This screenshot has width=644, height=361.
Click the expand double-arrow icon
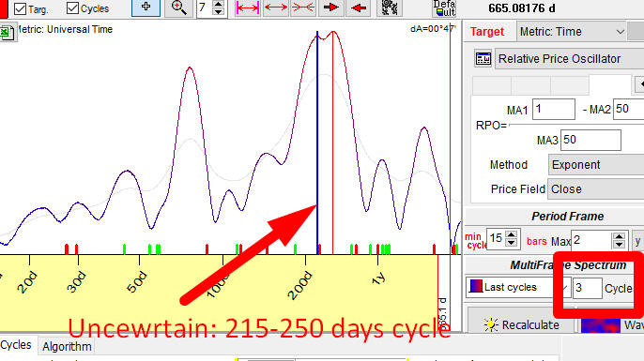pos(276,8)
